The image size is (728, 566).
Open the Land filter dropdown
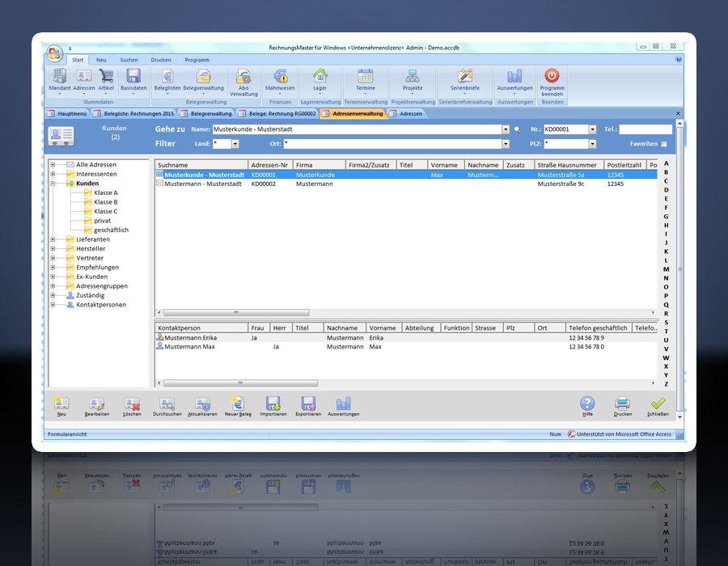click(235, 144)
